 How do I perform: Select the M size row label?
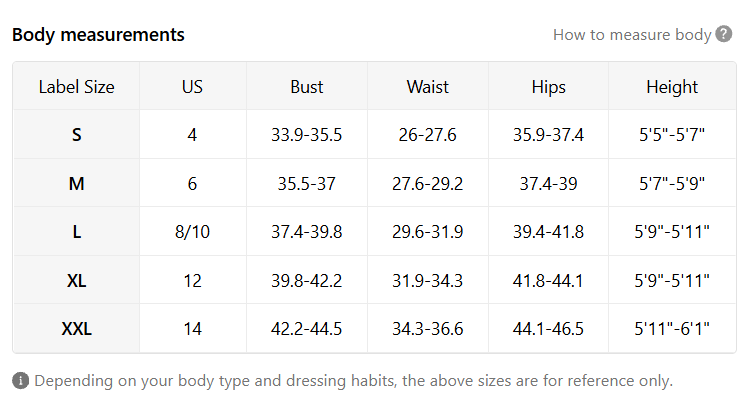point(76,184)
